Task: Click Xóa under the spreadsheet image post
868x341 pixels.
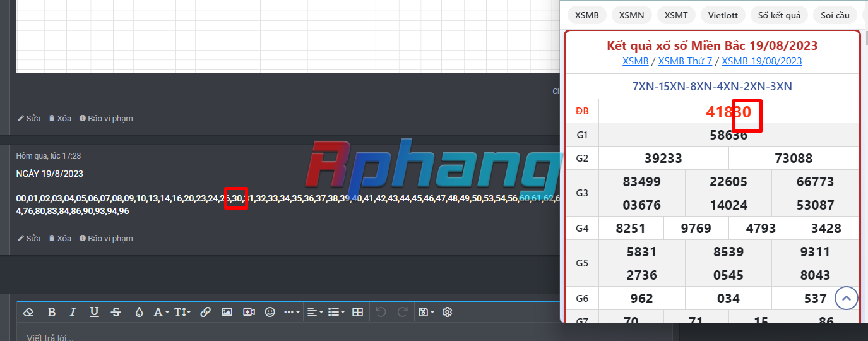Action: [x=60, y=118]
